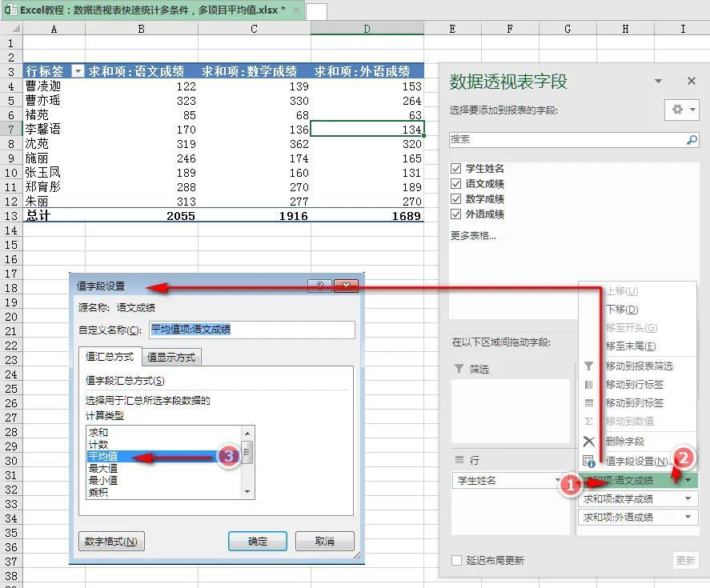Click the calculation list scrollbar thumb
The width and height of the screenshot is (710, 588).
click(247, 452)
